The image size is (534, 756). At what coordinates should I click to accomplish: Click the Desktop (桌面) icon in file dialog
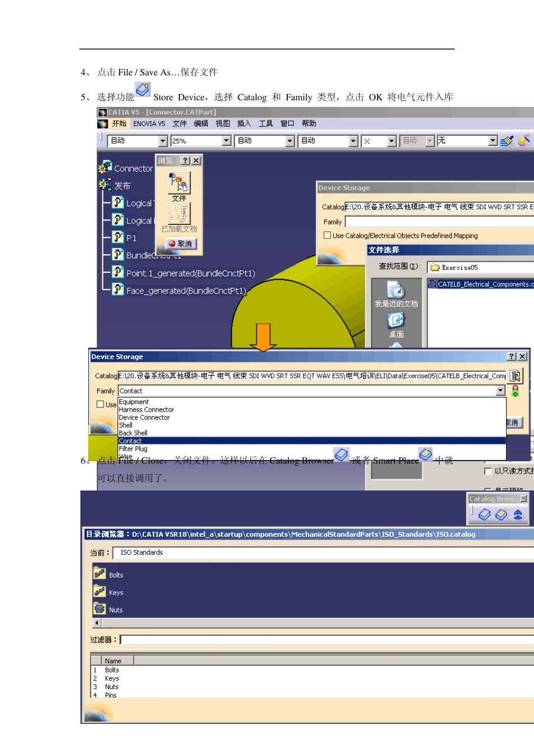click(396, 320)
